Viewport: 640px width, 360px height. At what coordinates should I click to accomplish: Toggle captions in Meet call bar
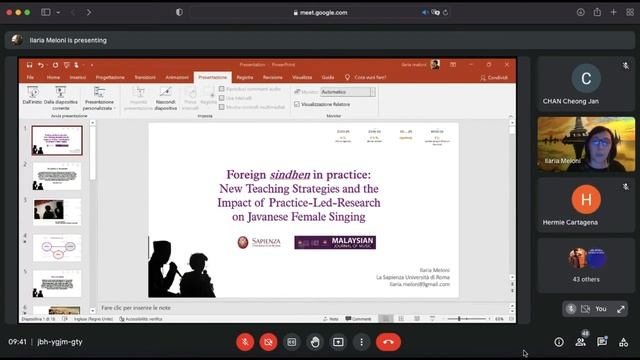click(x=291, y=342)
